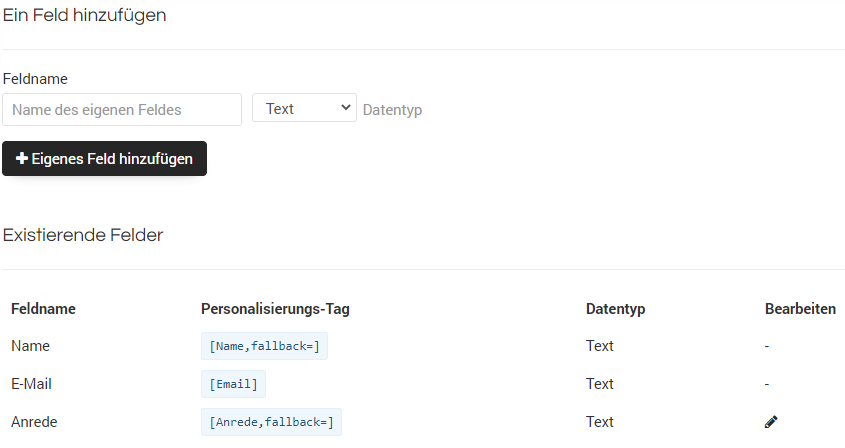Click the Datentyp column header
The image size is (845, 448).
[x=615, y=309]
